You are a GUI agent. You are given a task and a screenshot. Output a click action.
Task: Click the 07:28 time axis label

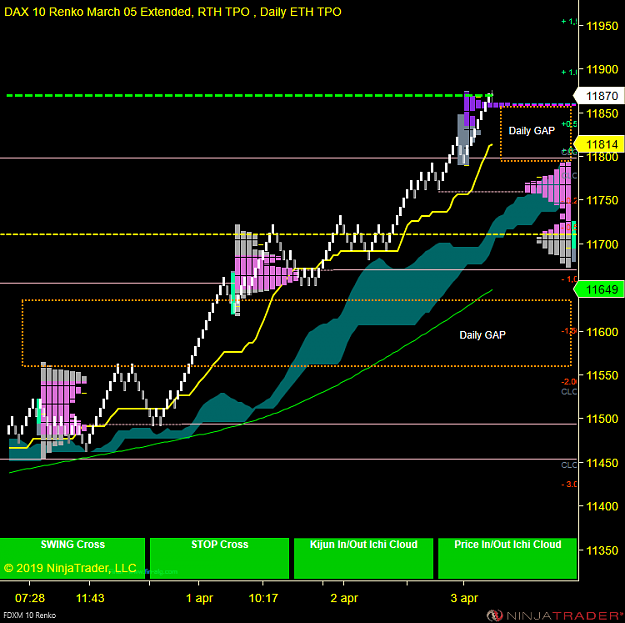pyautogui.click(x=29, y=598)
